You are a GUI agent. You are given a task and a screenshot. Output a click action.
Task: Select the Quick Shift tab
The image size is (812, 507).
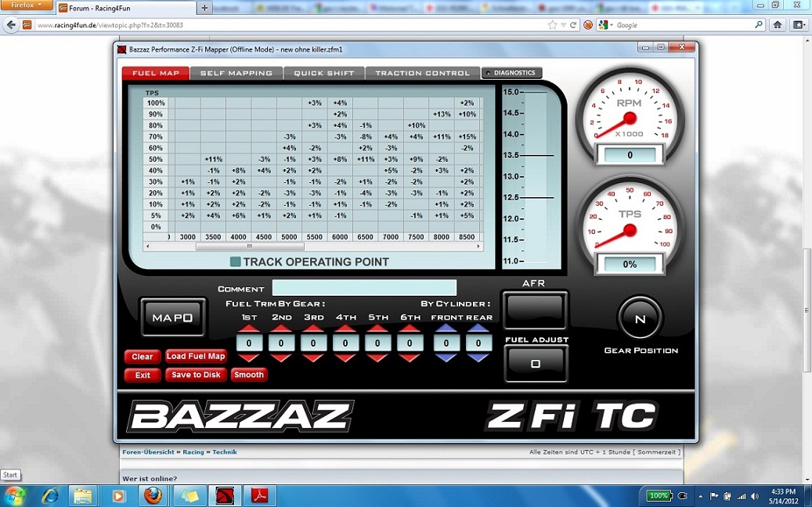tap(323, 74)
